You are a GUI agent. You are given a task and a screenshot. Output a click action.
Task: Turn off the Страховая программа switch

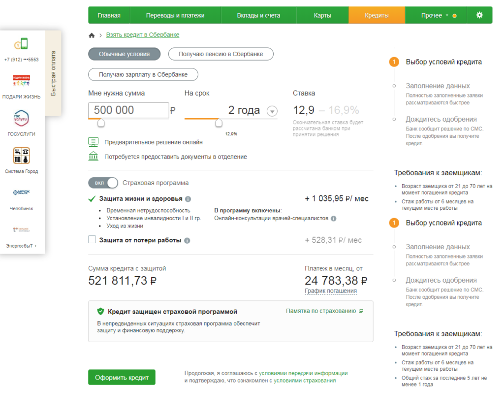(103, 183)
